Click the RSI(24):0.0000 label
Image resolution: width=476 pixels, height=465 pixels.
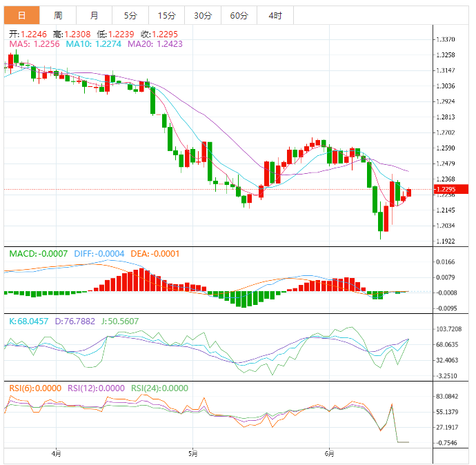(x=159, y=388)
